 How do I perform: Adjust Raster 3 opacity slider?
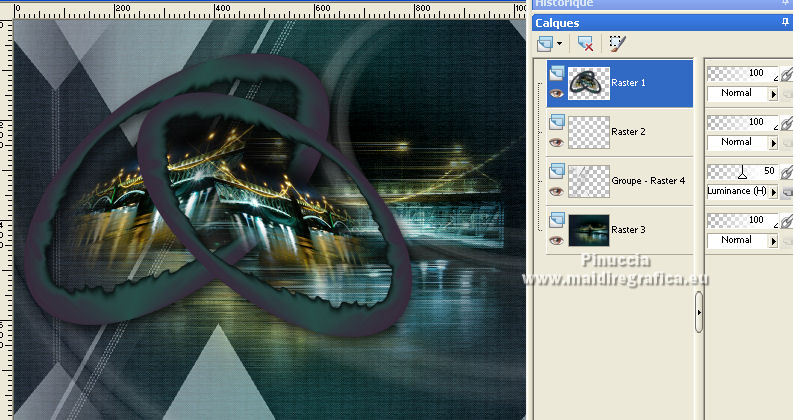[742, 221]
